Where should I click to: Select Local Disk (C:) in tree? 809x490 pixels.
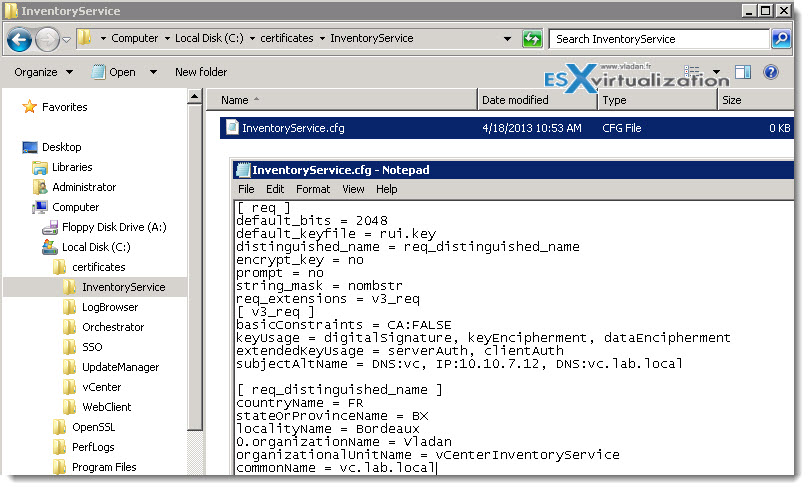coord(96,248)
